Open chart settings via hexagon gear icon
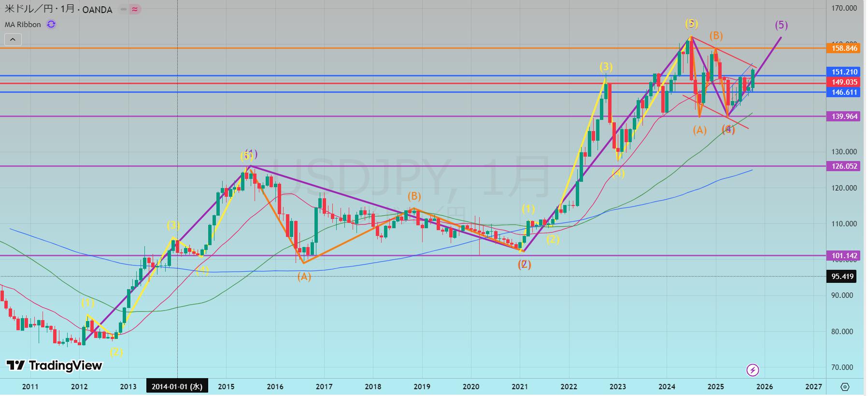Screen dimensions: 868x396 [845, 387]
